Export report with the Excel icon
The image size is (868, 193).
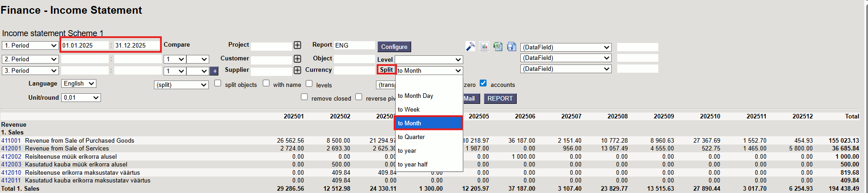point(498,47)
